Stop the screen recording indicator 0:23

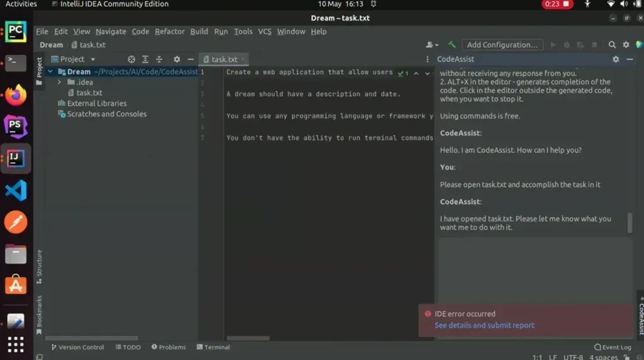point(557,4)
